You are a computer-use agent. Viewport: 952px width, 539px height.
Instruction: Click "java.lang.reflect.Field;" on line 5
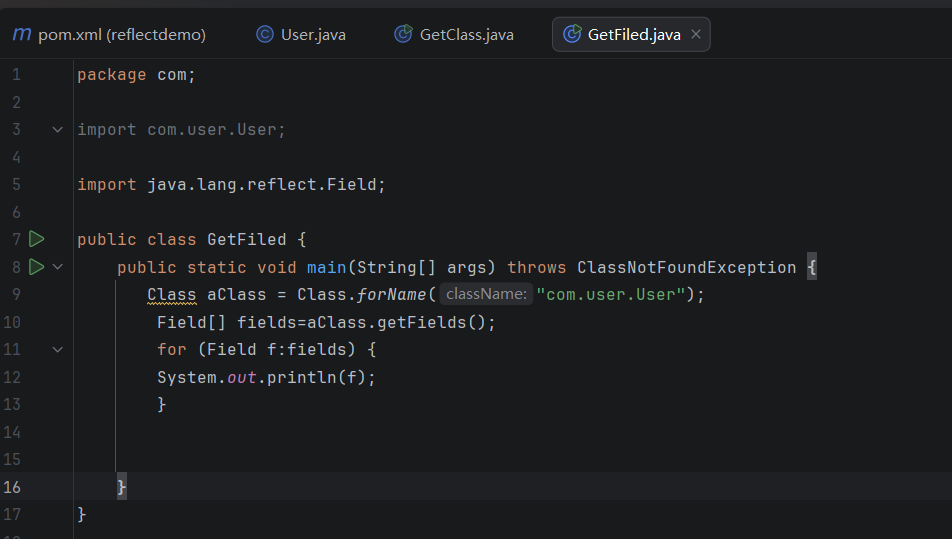pyautogui.click(x=267, y=185)
